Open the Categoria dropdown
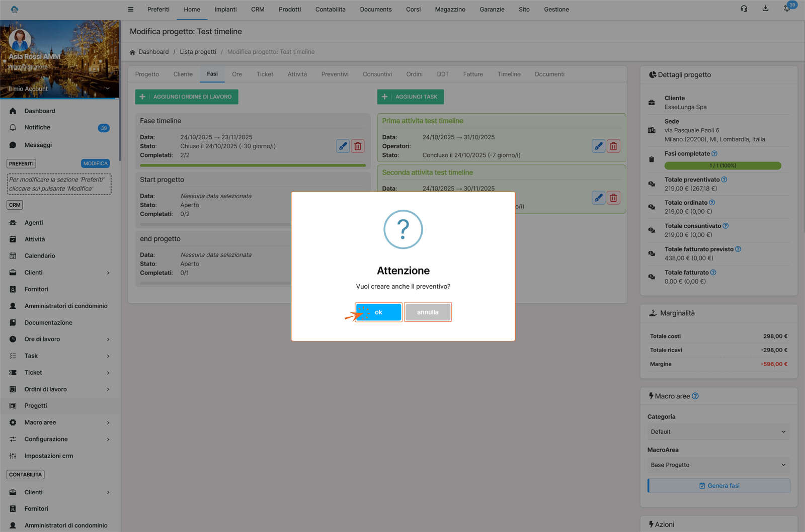Image resolution: width=805 pixels, height=532 pixels. (x=718, y=432)
